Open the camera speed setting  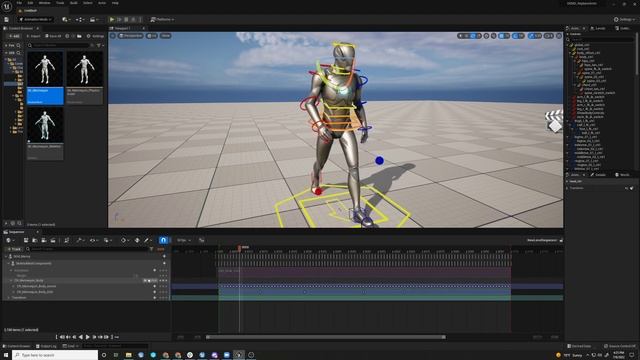point(549,36)
